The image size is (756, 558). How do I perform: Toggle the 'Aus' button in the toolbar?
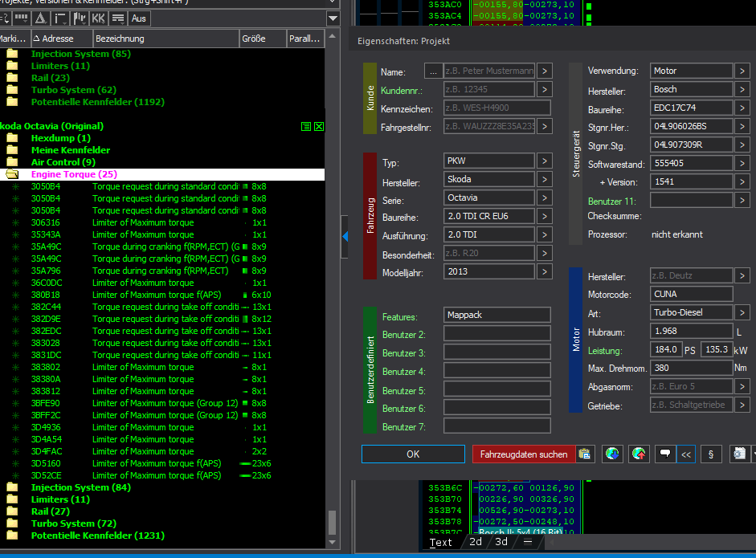tap(139, 18)
